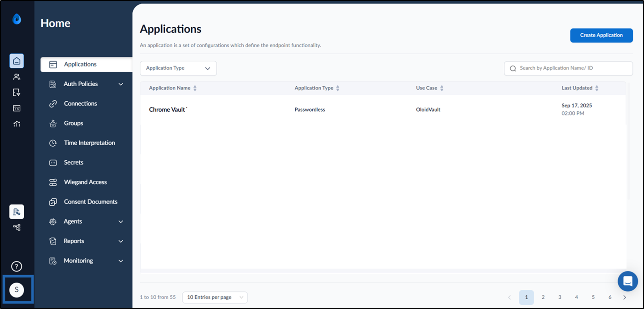Image resolution: width=644 pixels, height=309 pixels.
Task: Open the help question mark icon
Action: click(x=17, y=266)
